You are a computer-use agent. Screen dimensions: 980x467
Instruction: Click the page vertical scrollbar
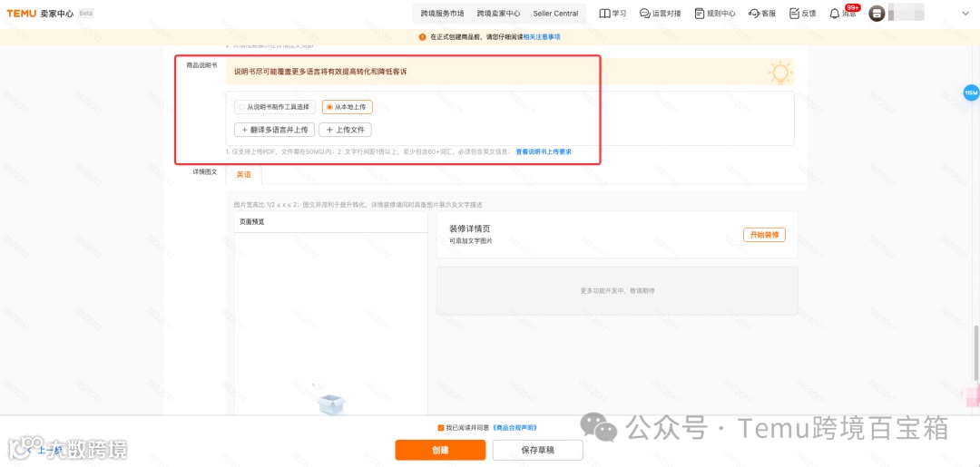click(976, 351)
